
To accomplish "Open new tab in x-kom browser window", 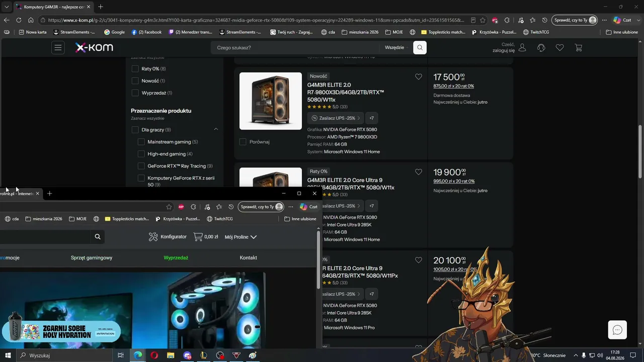I will [101, 7].
